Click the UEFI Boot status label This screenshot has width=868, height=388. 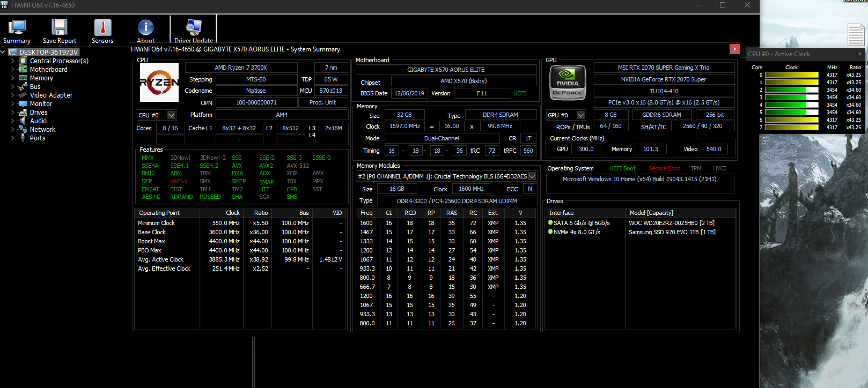tap(622, 168)
